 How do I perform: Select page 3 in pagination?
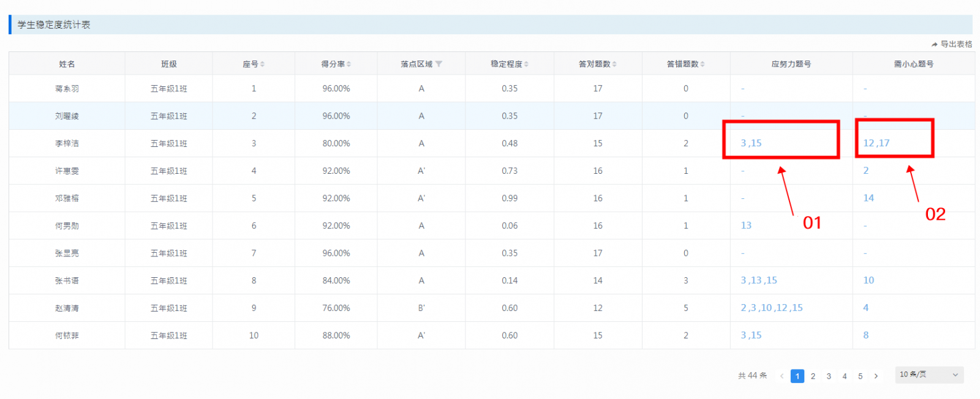(829, 376)
